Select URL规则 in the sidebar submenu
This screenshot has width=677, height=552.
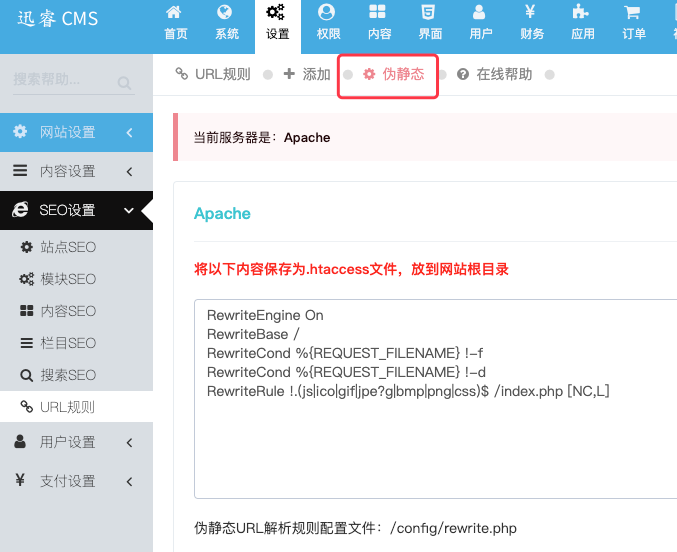tap(76, 407)
